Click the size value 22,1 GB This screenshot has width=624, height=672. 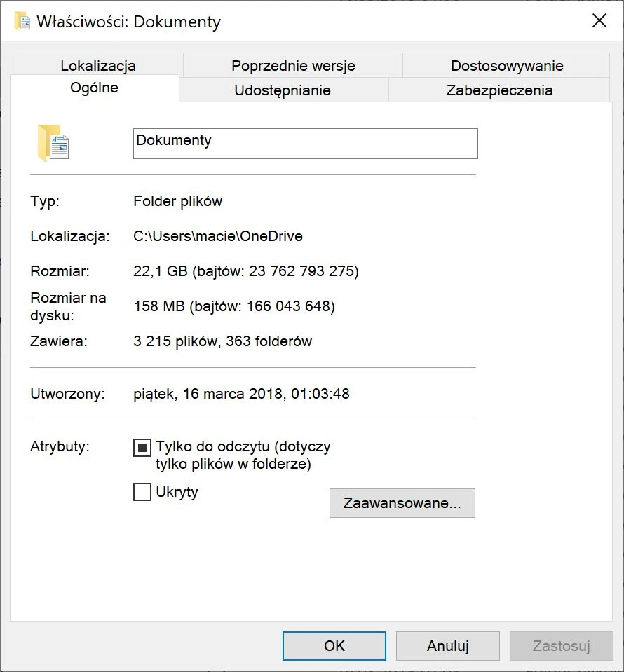(161, 271)
